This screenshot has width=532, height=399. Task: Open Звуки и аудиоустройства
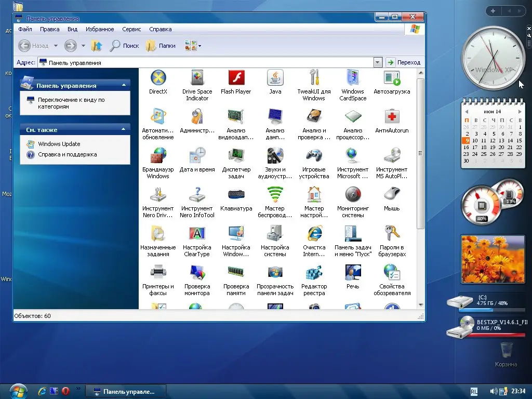click(x=275, y=163)
